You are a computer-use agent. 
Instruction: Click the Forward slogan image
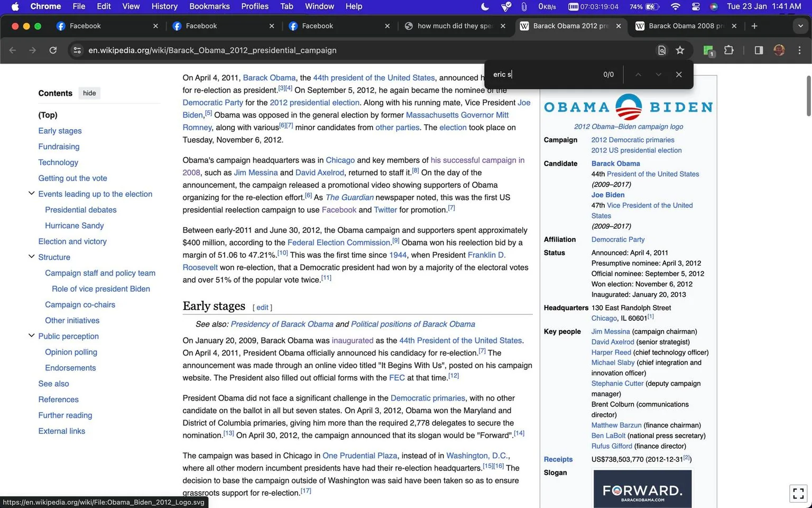pyautogui.click(x=642, y=489)
